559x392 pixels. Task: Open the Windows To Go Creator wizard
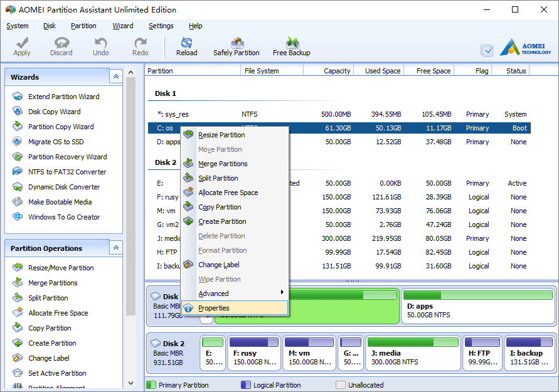point(64,217)
